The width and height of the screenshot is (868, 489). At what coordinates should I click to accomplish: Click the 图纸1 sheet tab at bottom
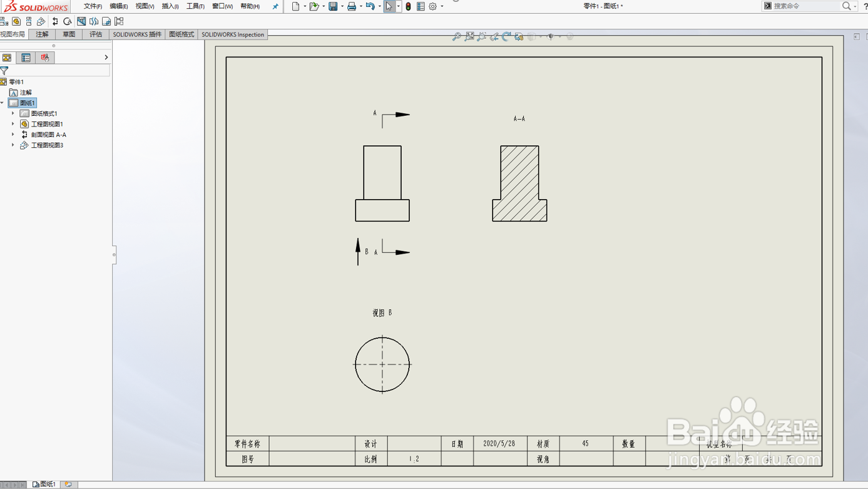44,483
